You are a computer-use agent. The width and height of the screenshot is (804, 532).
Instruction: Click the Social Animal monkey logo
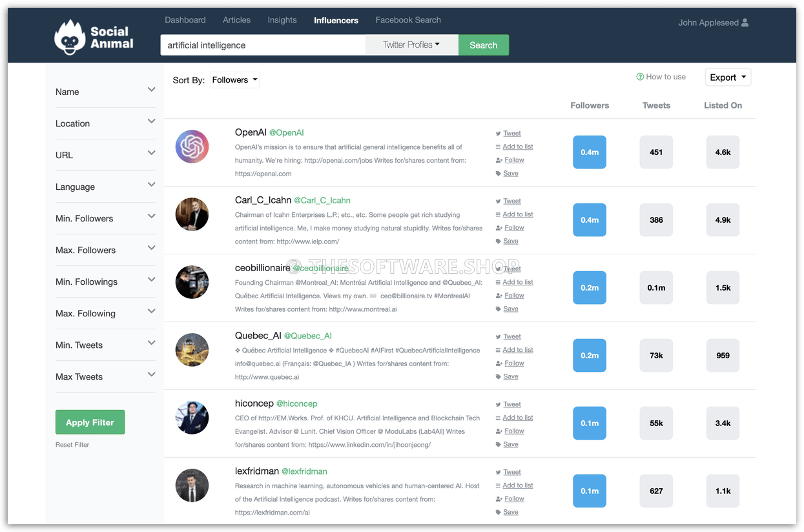pyautogui.click(x=70, y=37)
